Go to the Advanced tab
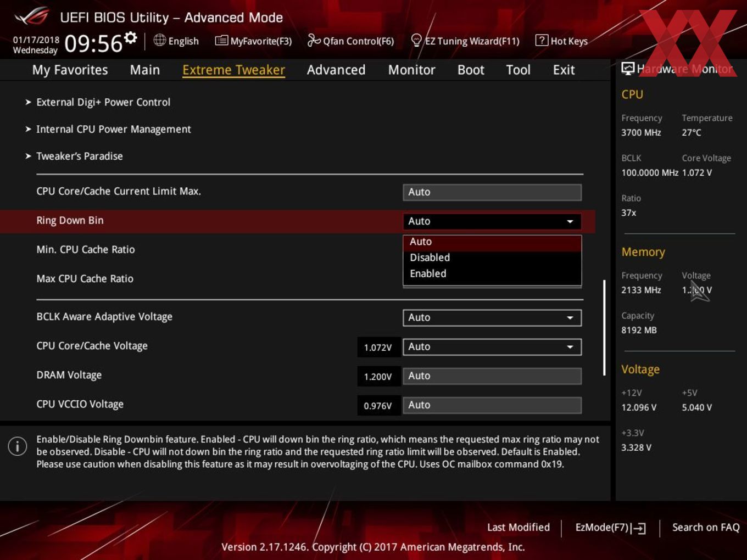This screenshot has height=560, width=747. pyautogui.click(x=336, y=70)
